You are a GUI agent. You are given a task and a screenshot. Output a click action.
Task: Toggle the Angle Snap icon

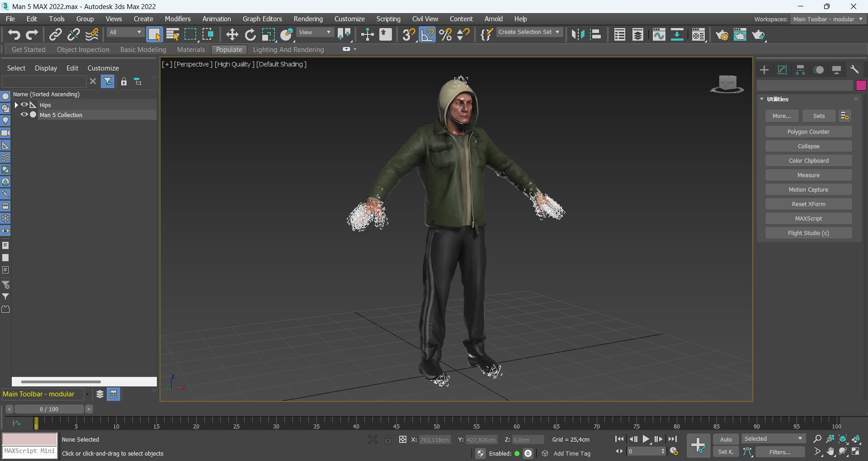[427, 35]
